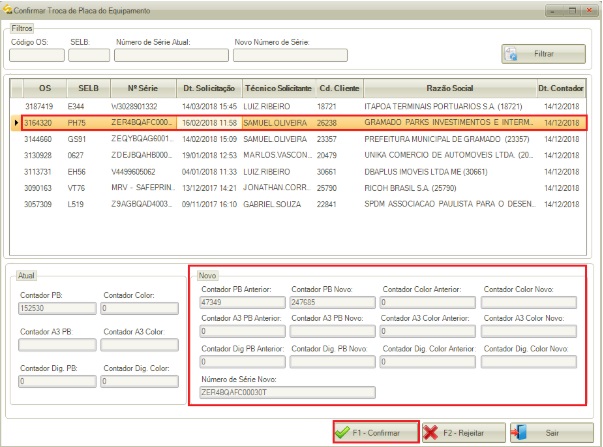Select row with OS 3130928
This screenshot has width=603, height=447.
[x=297, y=155]
